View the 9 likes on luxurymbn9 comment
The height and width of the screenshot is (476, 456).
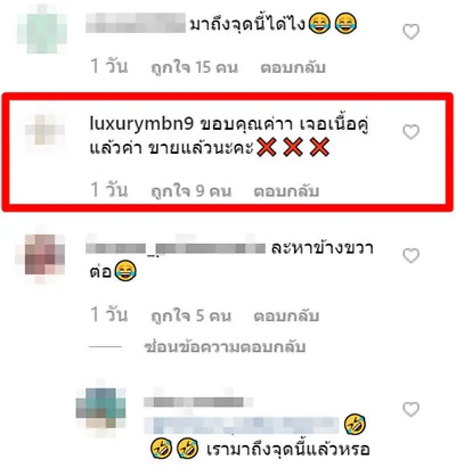191,191
